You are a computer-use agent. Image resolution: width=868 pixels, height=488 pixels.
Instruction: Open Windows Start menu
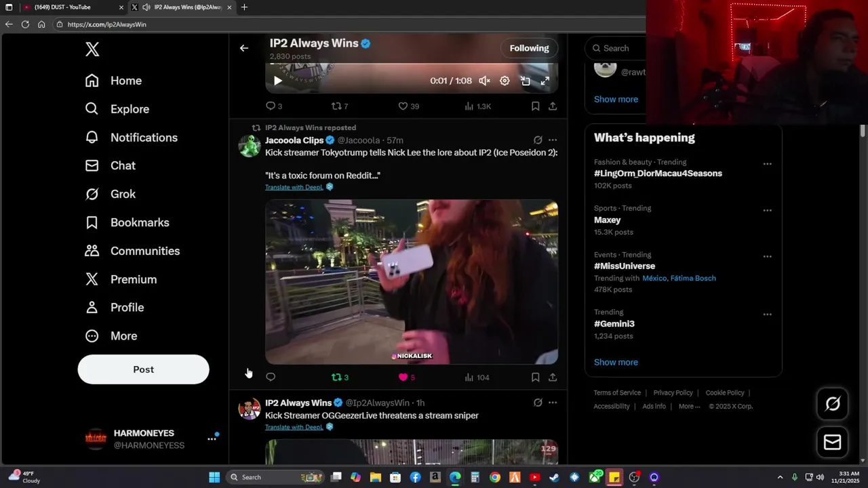[x=214, y=477]
